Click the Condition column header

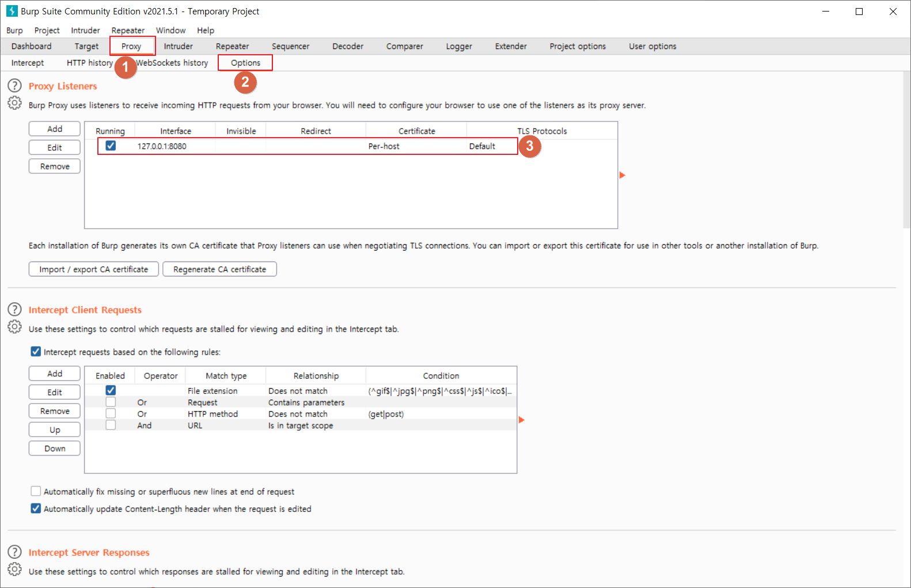[441, 376]
